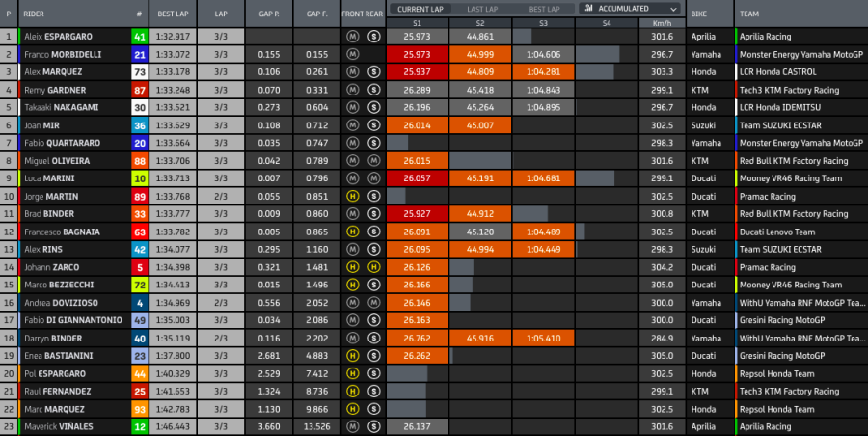Click Andrea Dovizioso's medium rear tyre icon
The width and height of the screenshot is (868, 436).
[373, 303]
